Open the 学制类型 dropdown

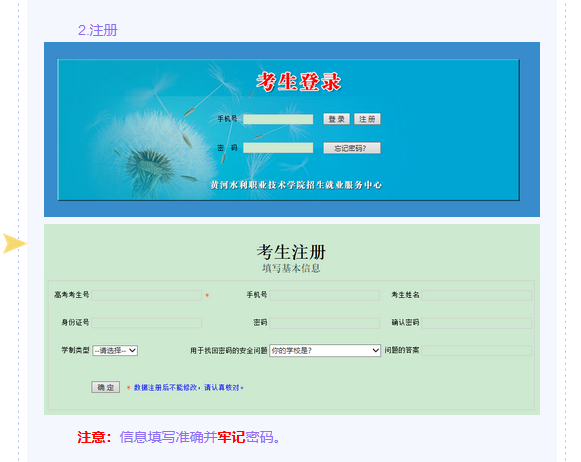[x=115, y=350]
